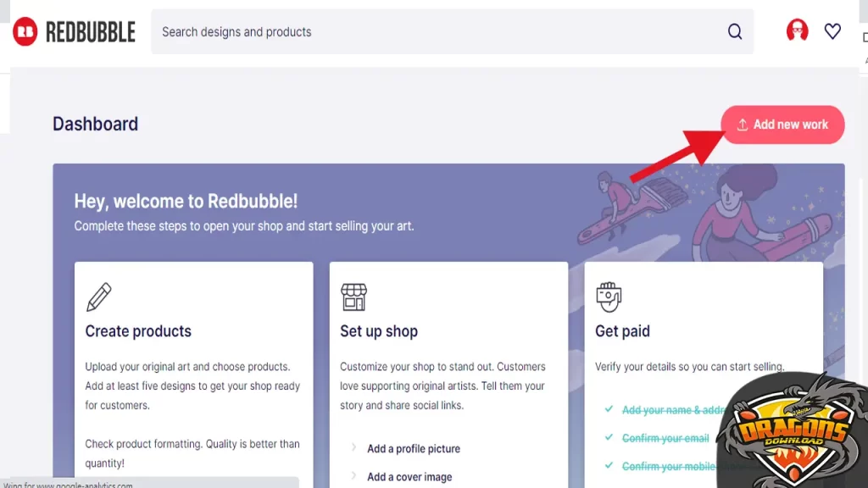Open favorites via the heart icon
The width and height of the screenshot is (868, 488).
click(832, 31)
